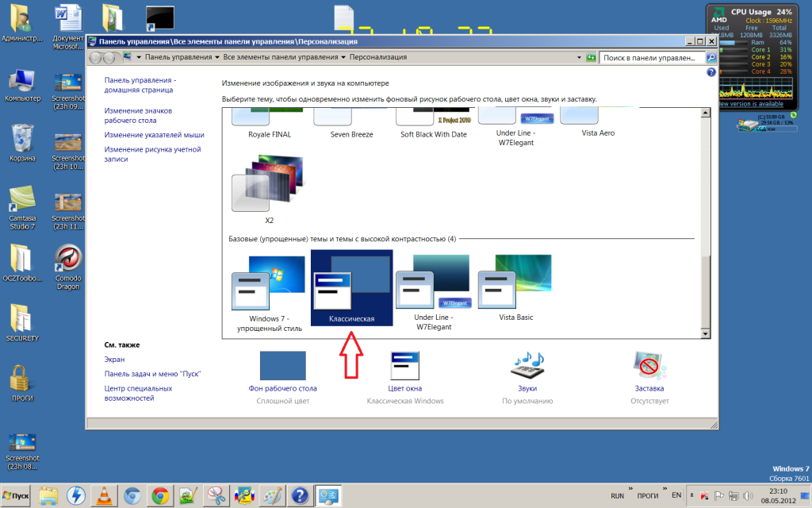
Task: Select the ПРОГИ padlock desktop icon
Action: pyautogui.click(x=22, y=383)
